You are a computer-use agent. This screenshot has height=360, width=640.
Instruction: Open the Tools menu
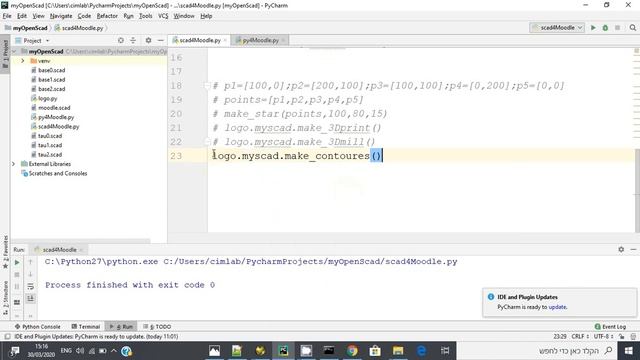coord(145,16)
